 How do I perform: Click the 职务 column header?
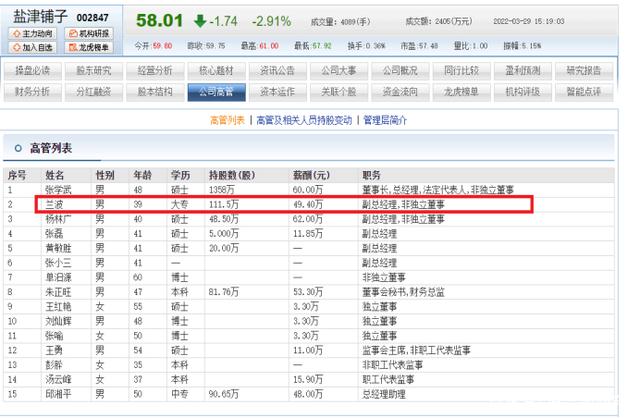pyautogui.click(x=371, y=175)
